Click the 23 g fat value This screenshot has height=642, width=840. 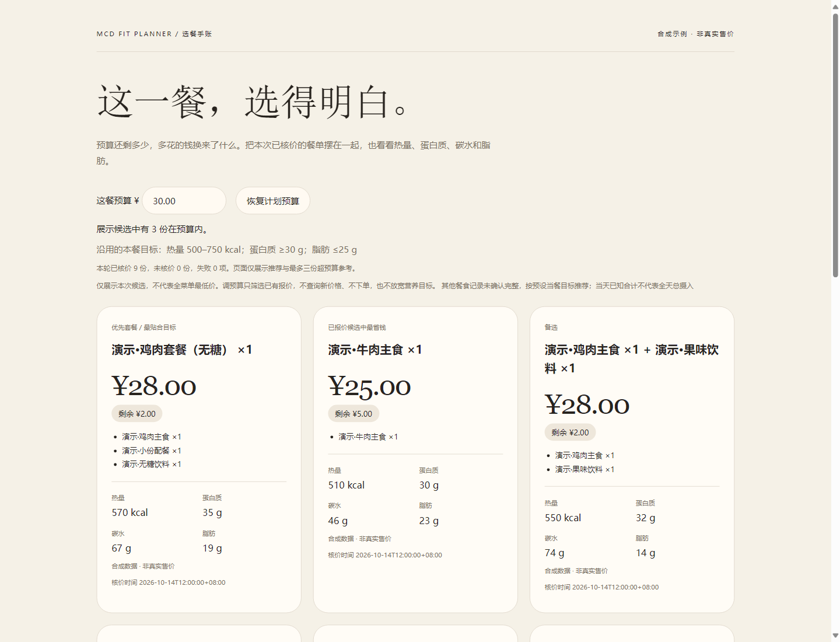point(429,521)
